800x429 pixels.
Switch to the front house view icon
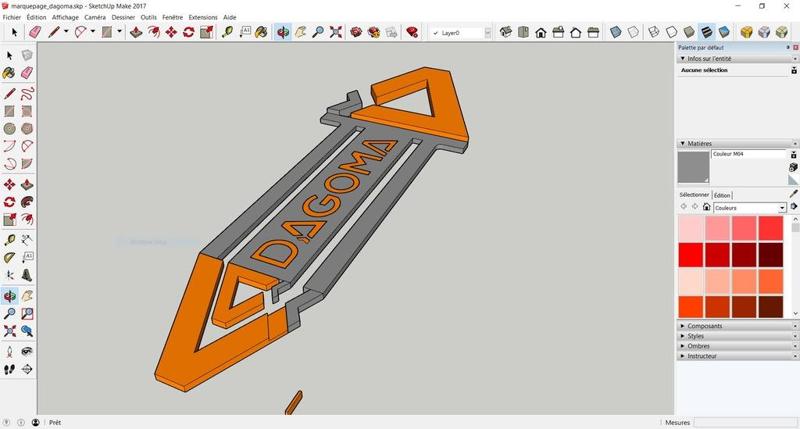tap(541, 32)
